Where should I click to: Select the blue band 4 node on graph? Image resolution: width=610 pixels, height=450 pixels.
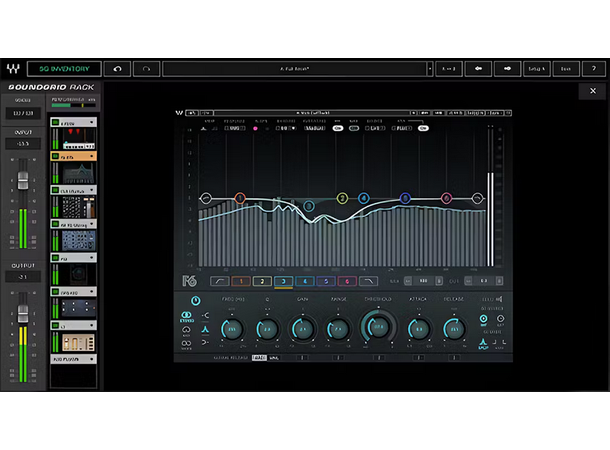tap(364, 198)
